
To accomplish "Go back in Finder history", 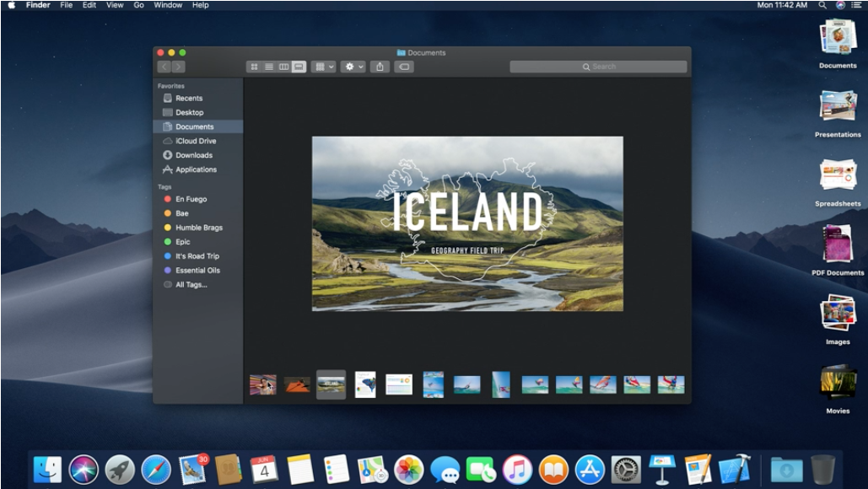I will tap(164, 67).
